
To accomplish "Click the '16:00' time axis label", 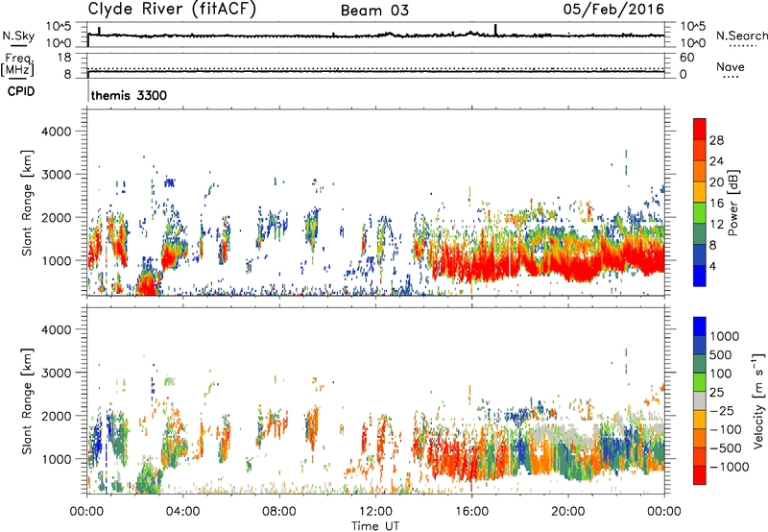I will (471, 512).
